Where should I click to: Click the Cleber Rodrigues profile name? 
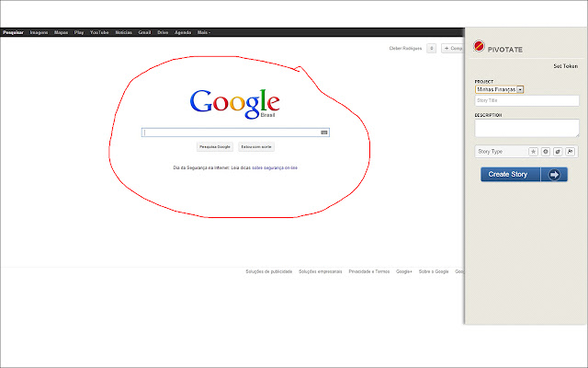(x=405, y=49)
